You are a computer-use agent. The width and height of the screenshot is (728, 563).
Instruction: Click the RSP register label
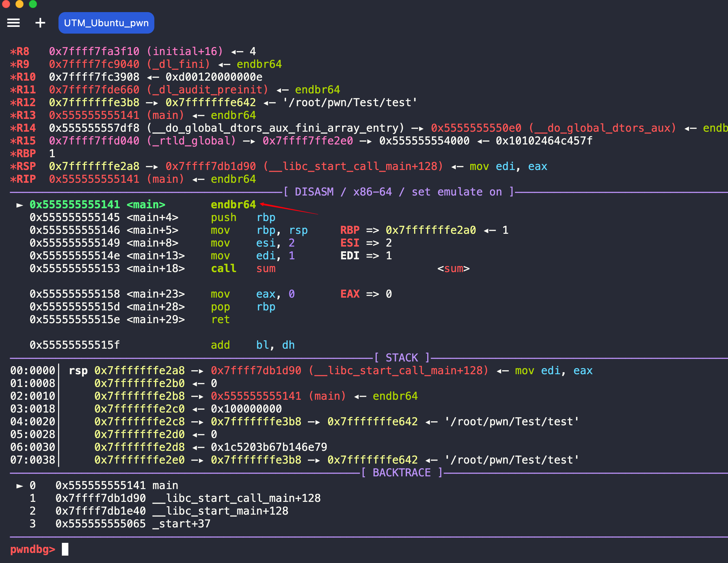tap(23, 166)
